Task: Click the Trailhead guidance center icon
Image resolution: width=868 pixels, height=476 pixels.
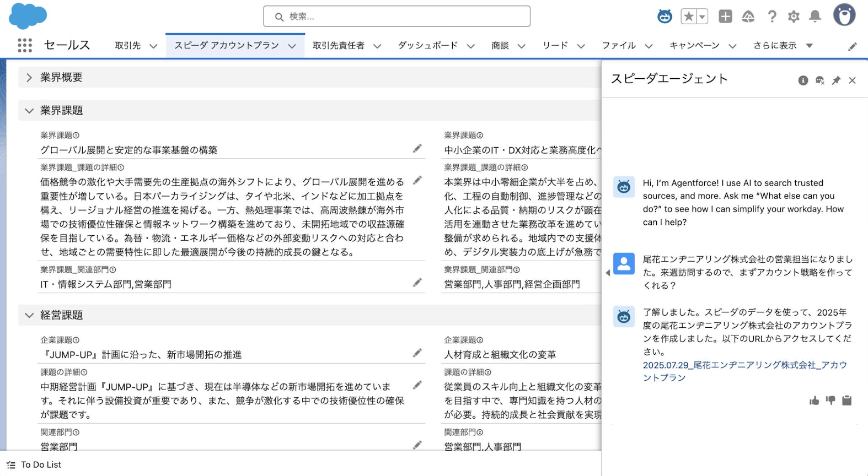Action: [x=748, y=17]
